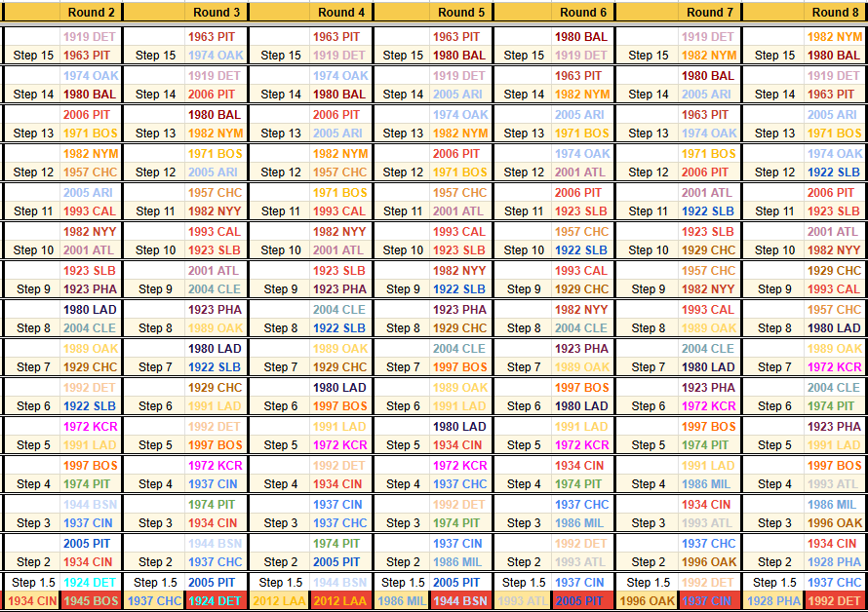Click 1934 CIN beside Step 5 in Round 5
868x612 pixels.
pos(457,445)
